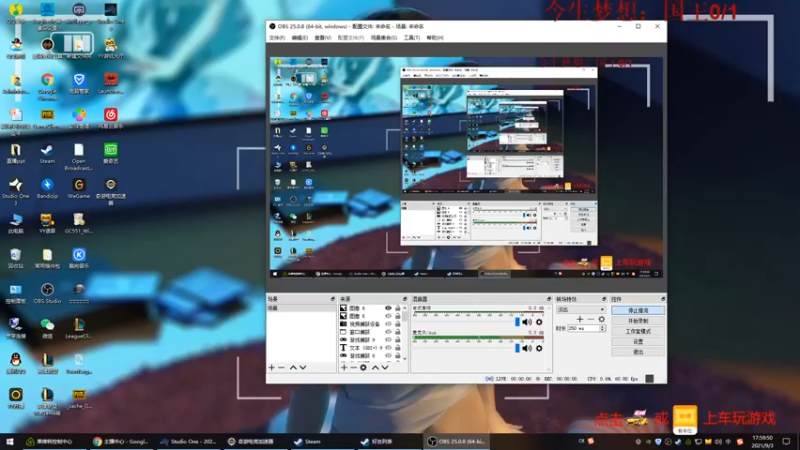This screenshot has width=800, height=450.
Task: Open the NetEase Cloud Music red icon
Action: (x=111, y=118)
